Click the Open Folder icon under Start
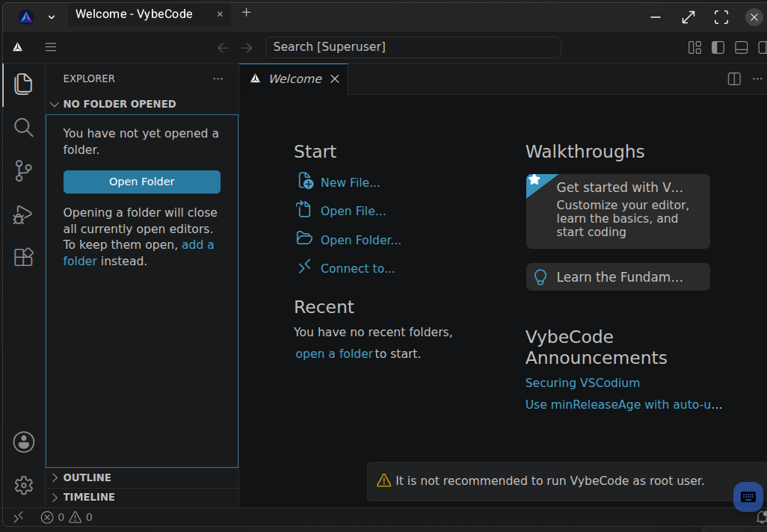This screenshot has height=532, width=767. click(x=304, y=238)
